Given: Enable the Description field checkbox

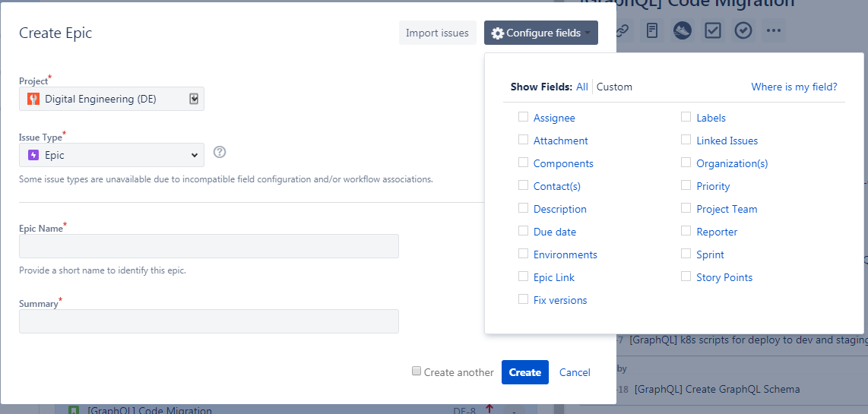Looking at the screenshot, I should click(x=523, y=207).
